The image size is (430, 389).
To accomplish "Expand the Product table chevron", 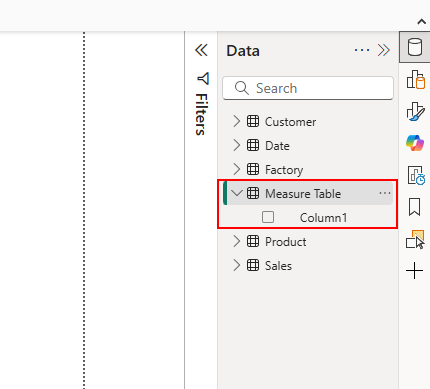I will (x=236, y=241).
